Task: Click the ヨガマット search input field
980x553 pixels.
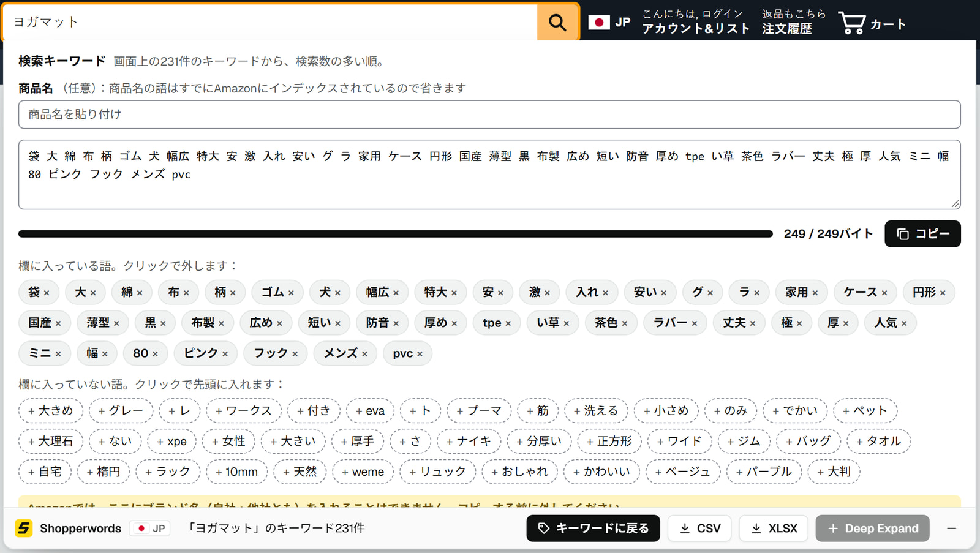Action: point(270,22)
